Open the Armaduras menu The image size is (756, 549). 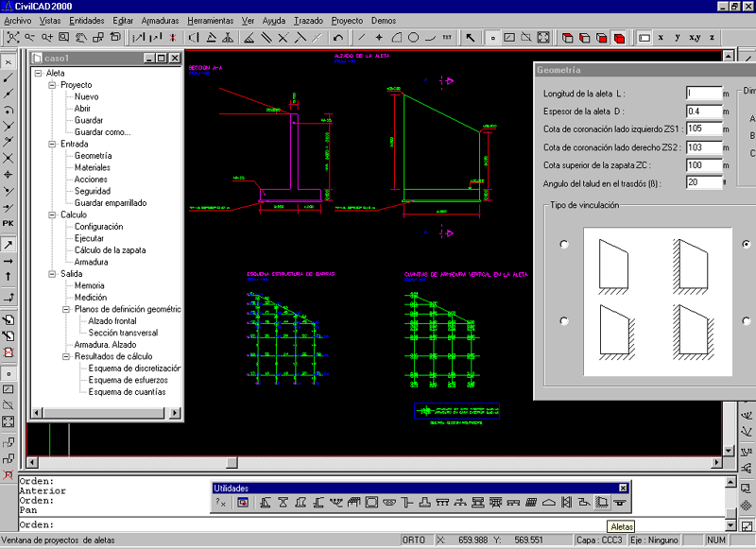pos(159,20)
